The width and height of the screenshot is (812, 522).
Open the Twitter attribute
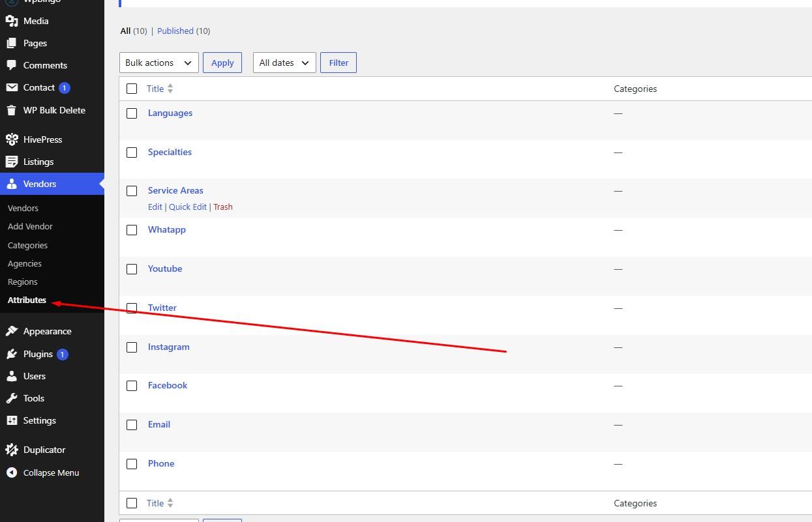tap(162, 308)
